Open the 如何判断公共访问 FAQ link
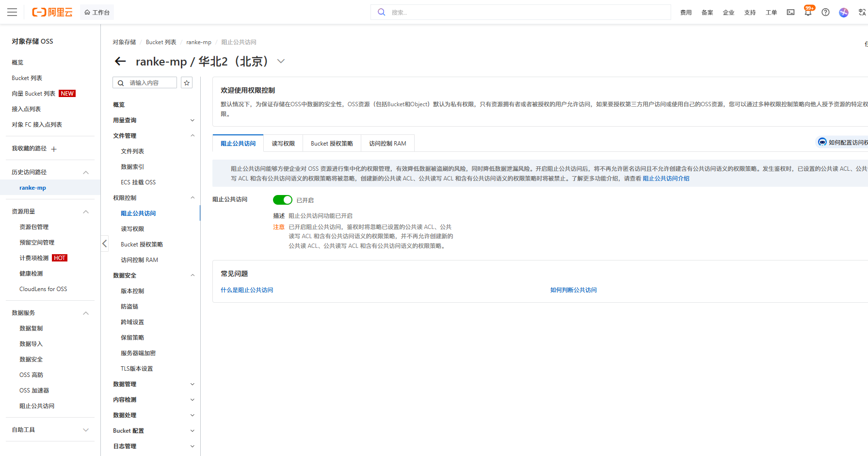Screen dimensions: 868x456 573,290
